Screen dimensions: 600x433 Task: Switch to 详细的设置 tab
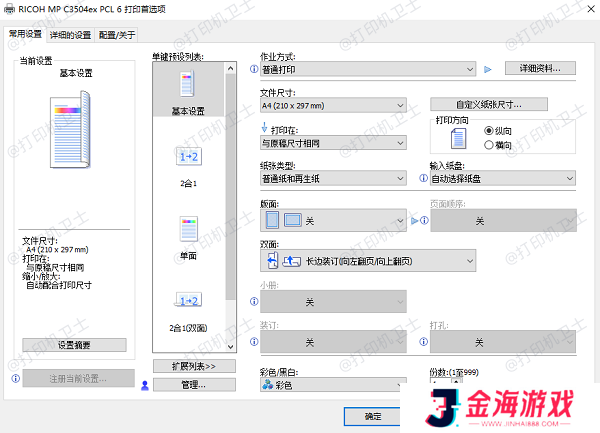(x=70, y=35)
